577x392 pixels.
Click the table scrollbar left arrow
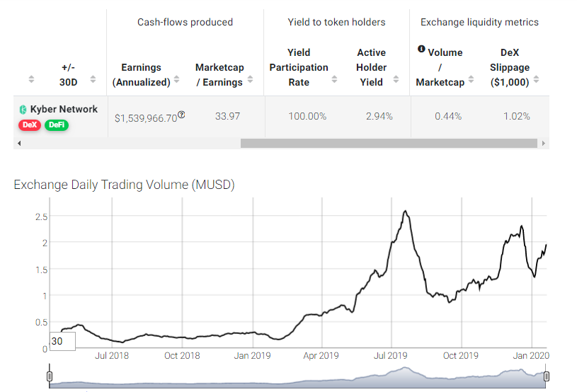pos(19,144)
